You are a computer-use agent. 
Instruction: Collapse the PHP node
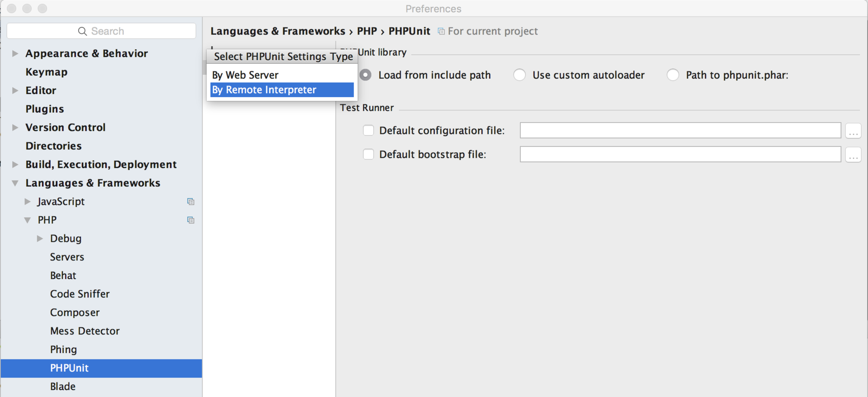(x=28, y=220)
